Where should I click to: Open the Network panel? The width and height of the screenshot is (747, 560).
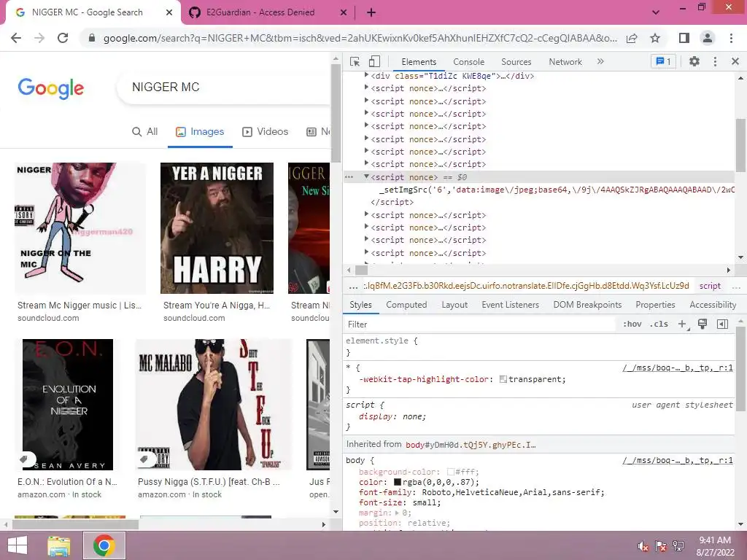[565, 62]
